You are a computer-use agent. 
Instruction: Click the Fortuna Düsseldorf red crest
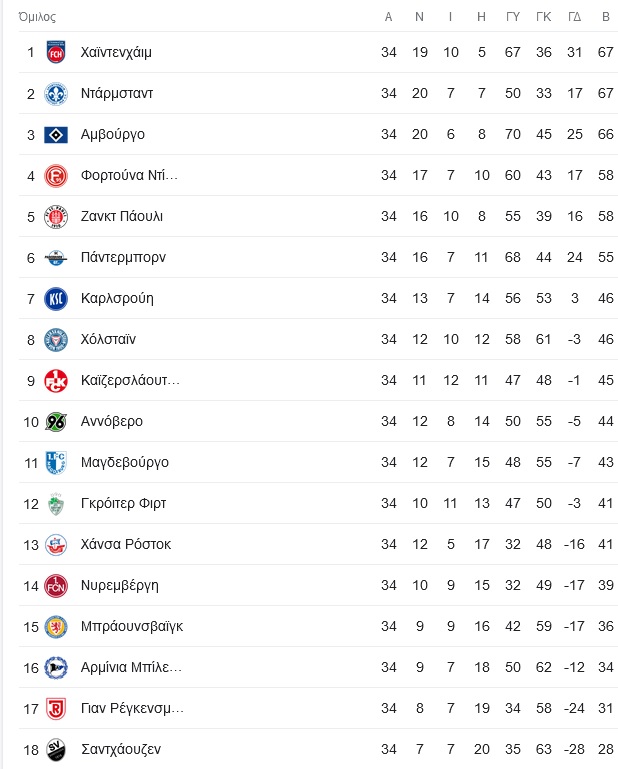pos(56,176)
